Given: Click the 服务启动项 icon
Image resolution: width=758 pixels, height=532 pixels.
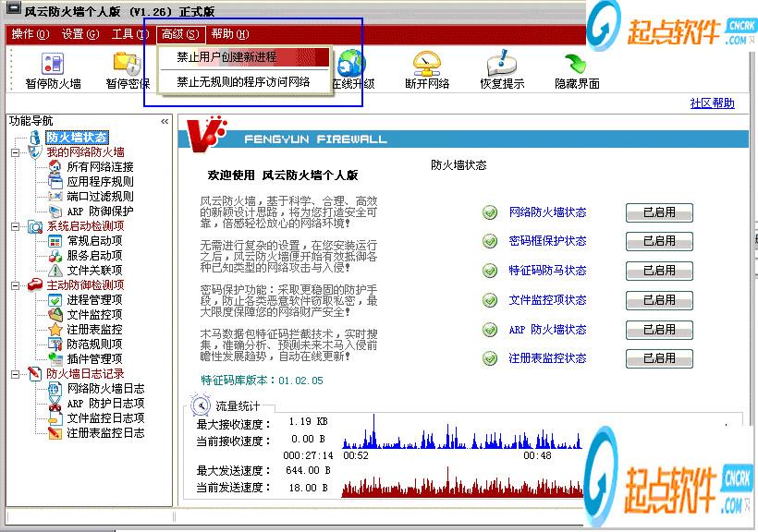Looking at the screenshot, I should 55,256.
